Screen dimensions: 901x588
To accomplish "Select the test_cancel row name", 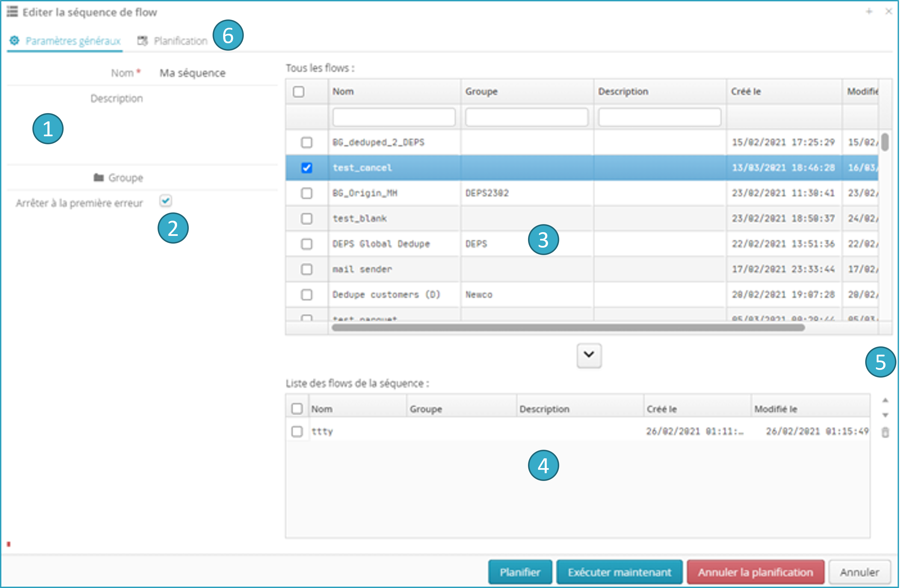I will 362,168.
